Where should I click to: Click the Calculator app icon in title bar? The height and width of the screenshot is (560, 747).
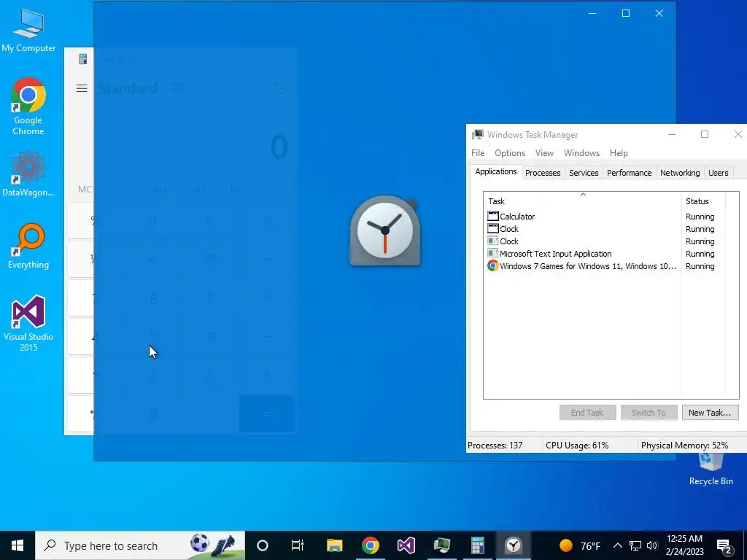(x=83, y=59)
